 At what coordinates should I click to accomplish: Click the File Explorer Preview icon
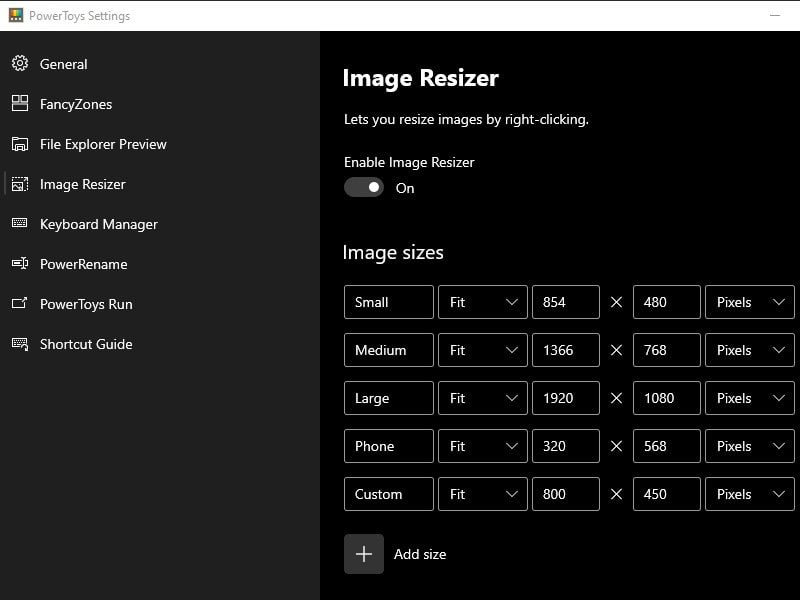(20, 144)
